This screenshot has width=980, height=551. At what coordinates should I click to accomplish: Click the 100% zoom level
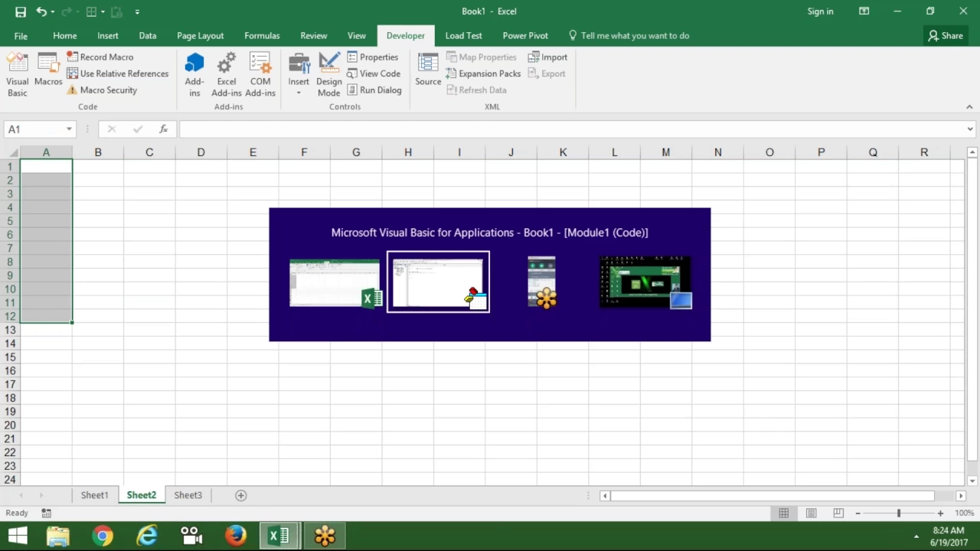coord(964,514)
